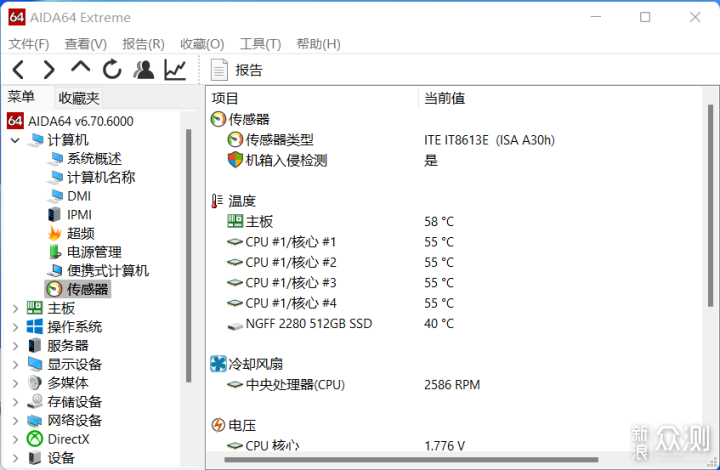This screenshot has height=470, width=720.
Task: Go back with the left arrow toolbar icon
Action: [x=18, y=70]
